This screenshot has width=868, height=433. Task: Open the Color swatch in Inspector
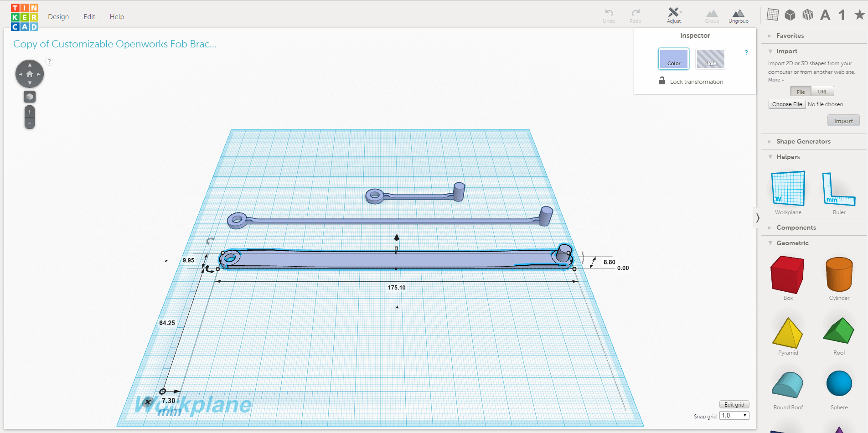tap(673, 58)
